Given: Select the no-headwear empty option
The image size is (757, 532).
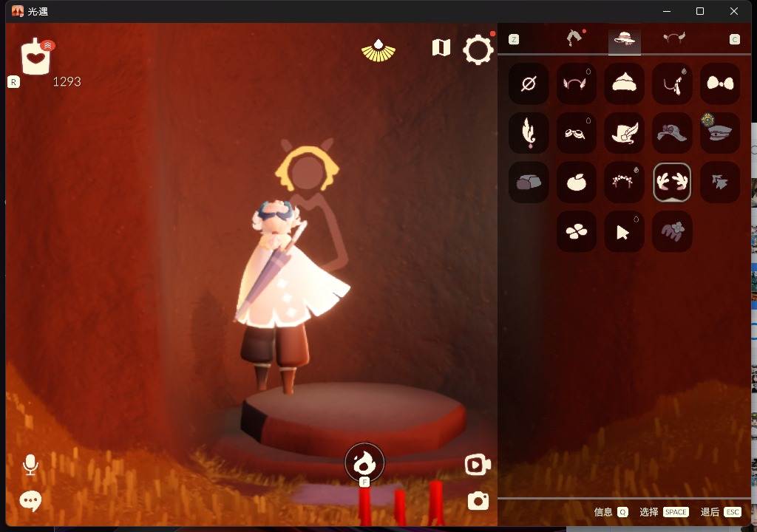Looking at the screenshot, I should point(528,83).
